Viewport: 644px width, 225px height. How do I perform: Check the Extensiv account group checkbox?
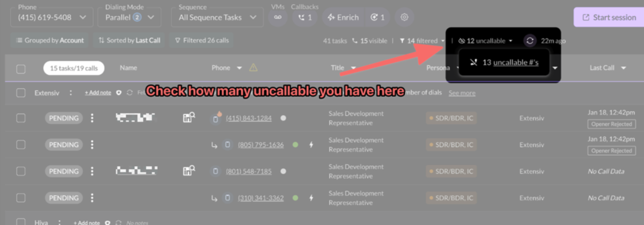click(x=21, y=93)
